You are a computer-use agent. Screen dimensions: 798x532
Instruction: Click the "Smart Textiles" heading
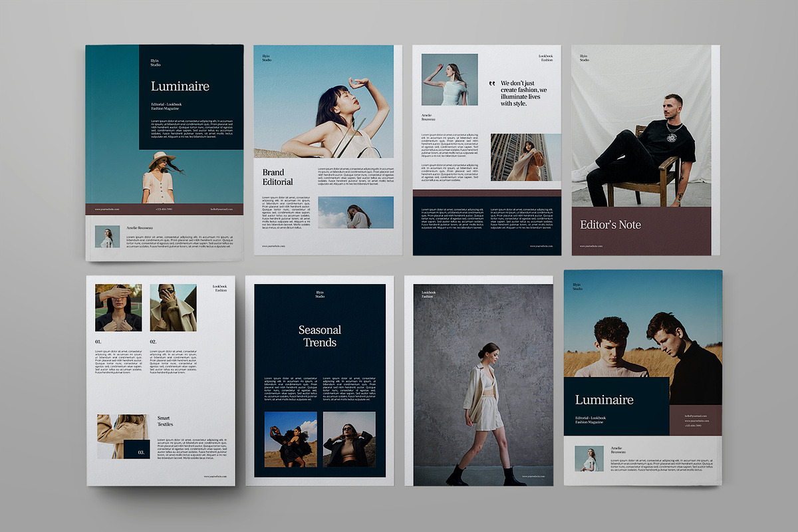(165, 421)
